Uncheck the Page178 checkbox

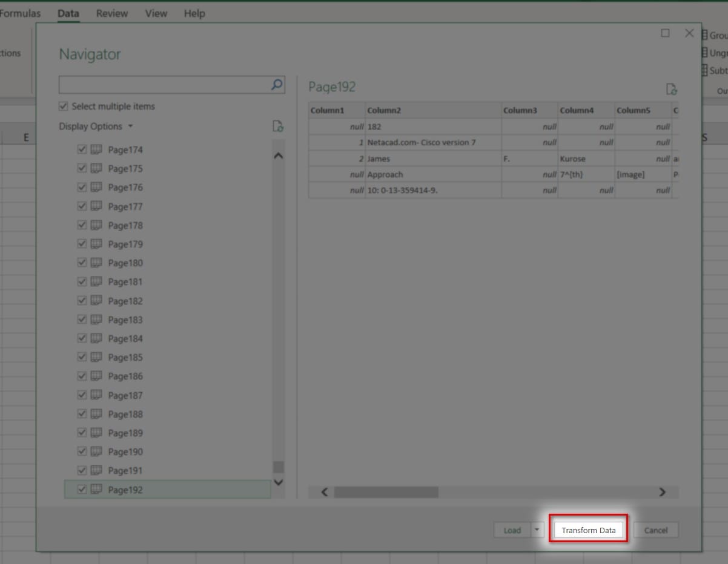point(82,225)
